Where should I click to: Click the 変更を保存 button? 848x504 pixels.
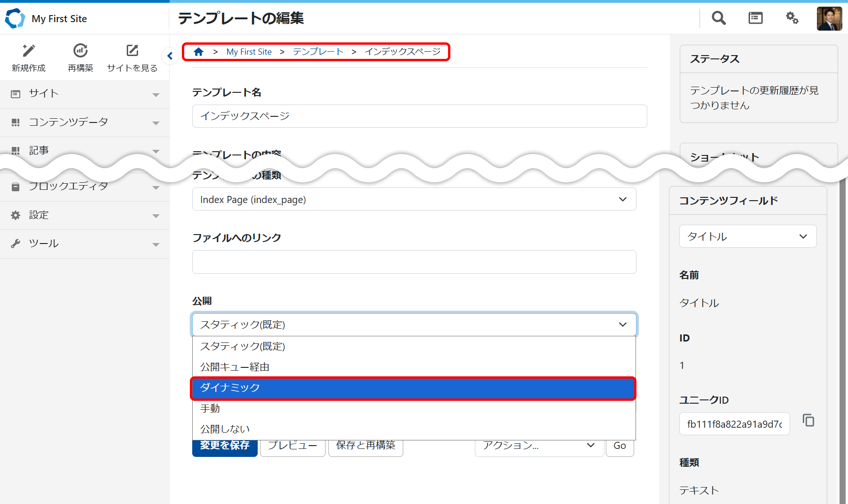coord(225,447)
